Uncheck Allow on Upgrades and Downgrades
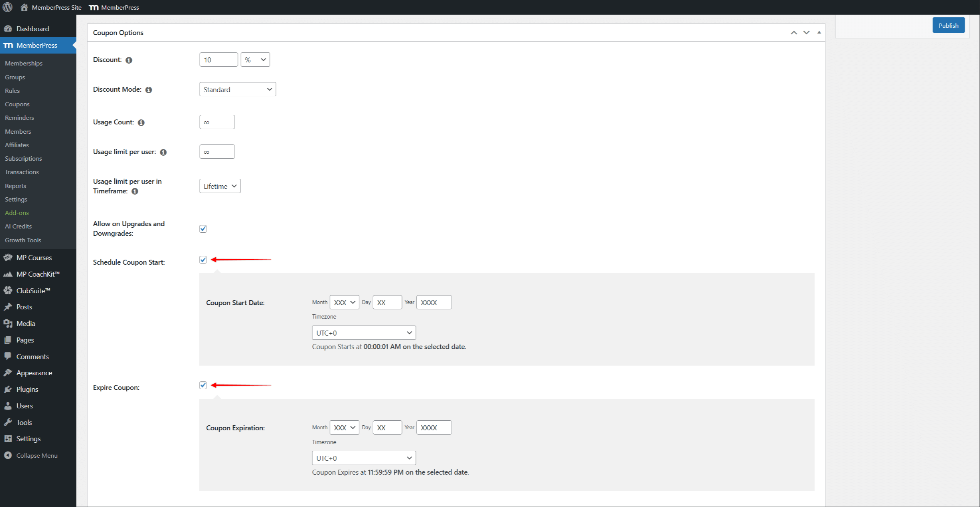Viewport: 980px width, 507px height. coord(203,229)
